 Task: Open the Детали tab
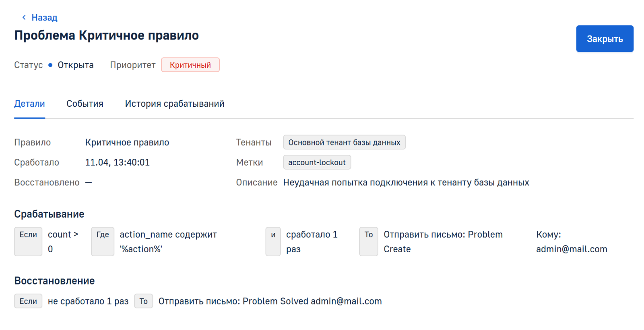[x=29, y=104]
